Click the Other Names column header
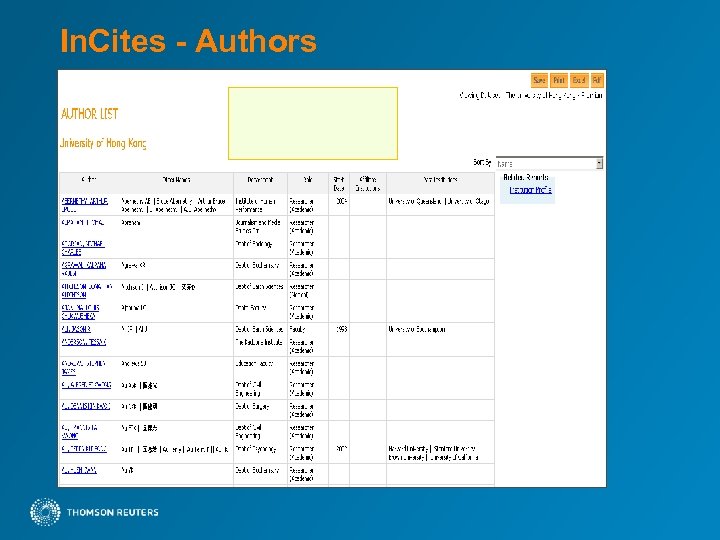Screen dimensions: 720x540 click(x=176, y=180)
